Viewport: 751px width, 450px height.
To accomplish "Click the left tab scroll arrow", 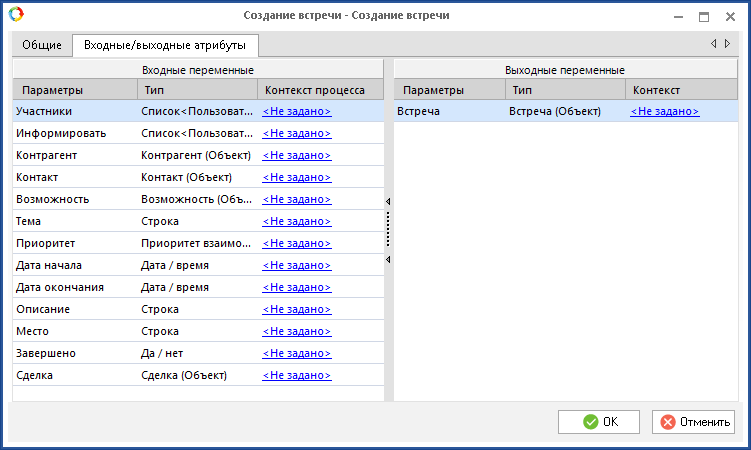I will [x=713, y=44].
